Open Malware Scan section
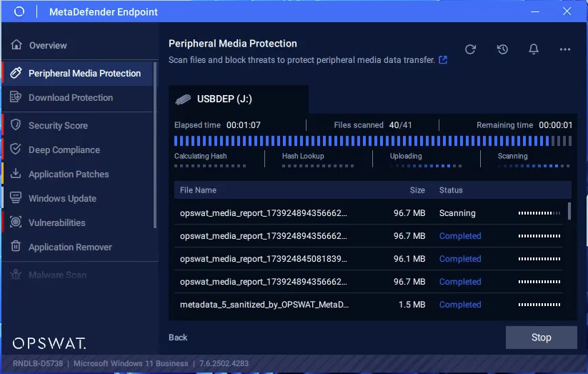 pos(57,275)
